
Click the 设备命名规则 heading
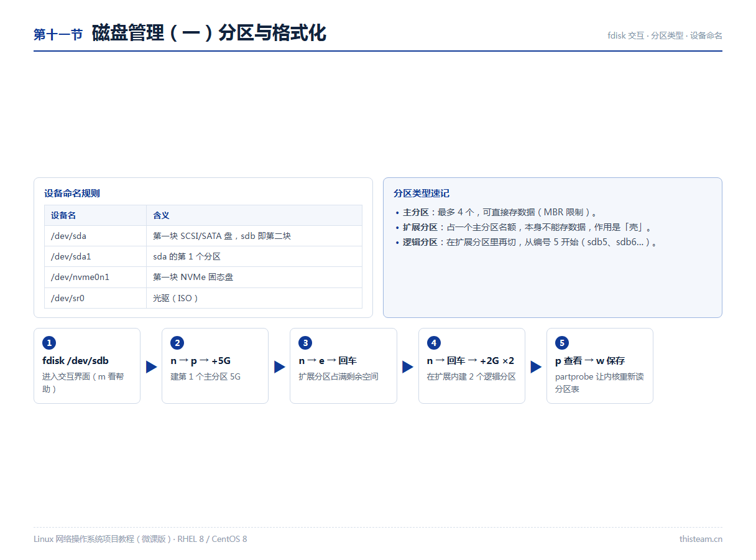click(x=71, y=193)
